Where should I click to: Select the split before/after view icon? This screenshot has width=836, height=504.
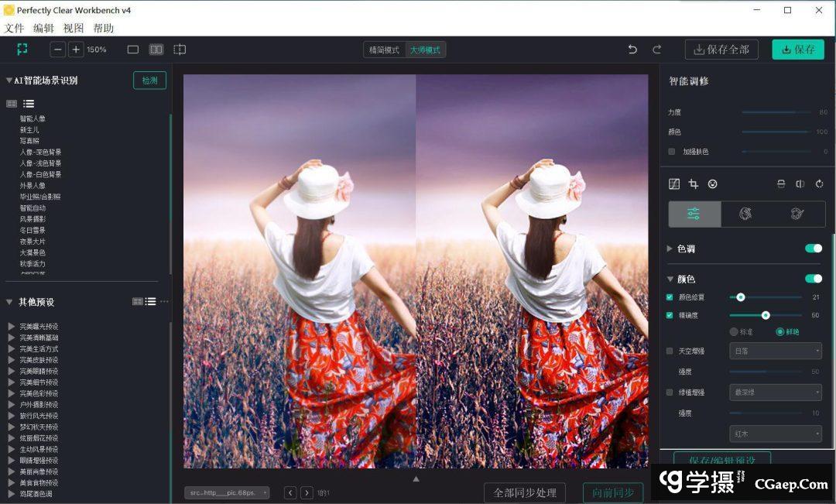point(156,50)
